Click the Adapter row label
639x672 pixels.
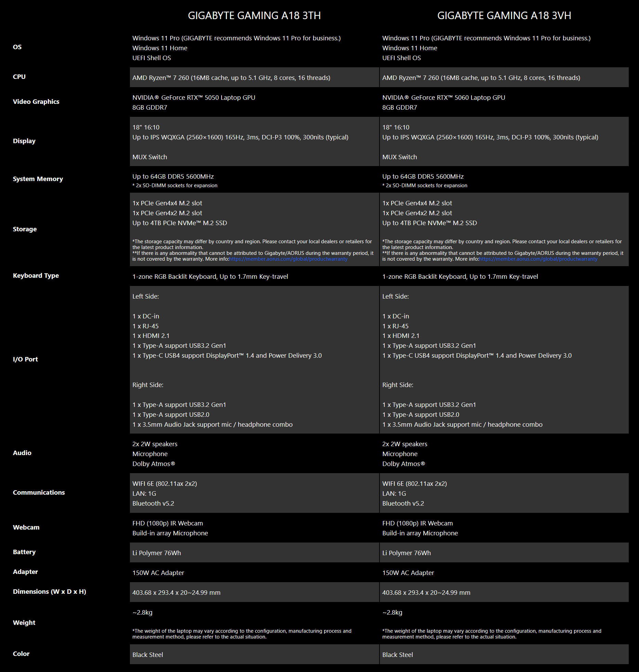(x=25, y=572)
